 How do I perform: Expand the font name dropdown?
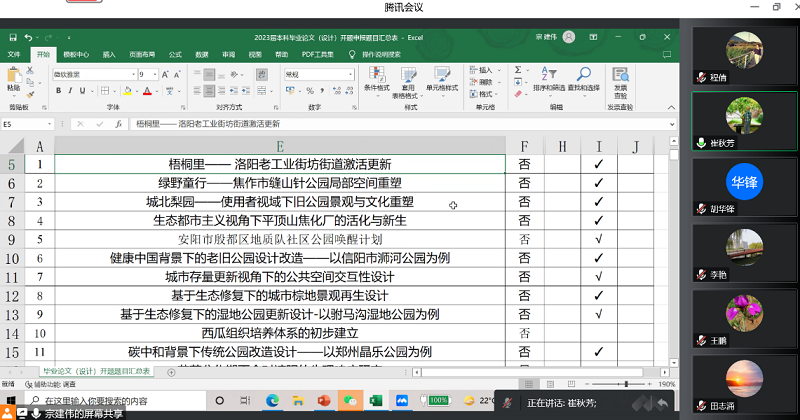tap(131, 74)
